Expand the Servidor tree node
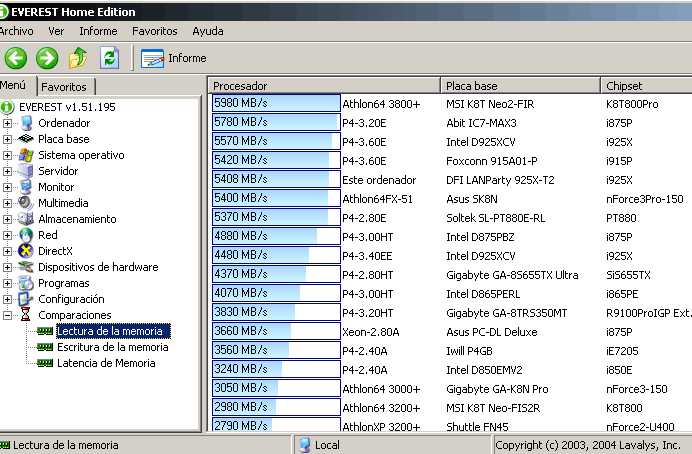Viewport: 692px width, 454px height. [7, 171]
